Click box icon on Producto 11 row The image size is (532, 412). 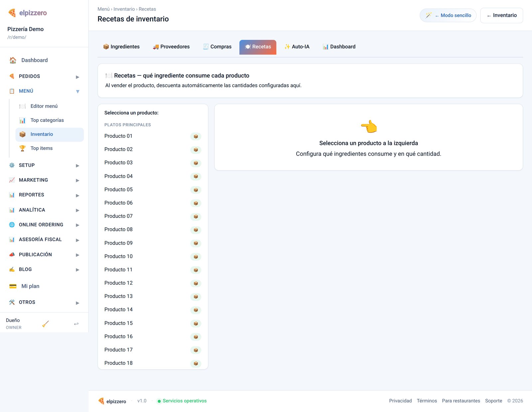click(x=196, y=270)
